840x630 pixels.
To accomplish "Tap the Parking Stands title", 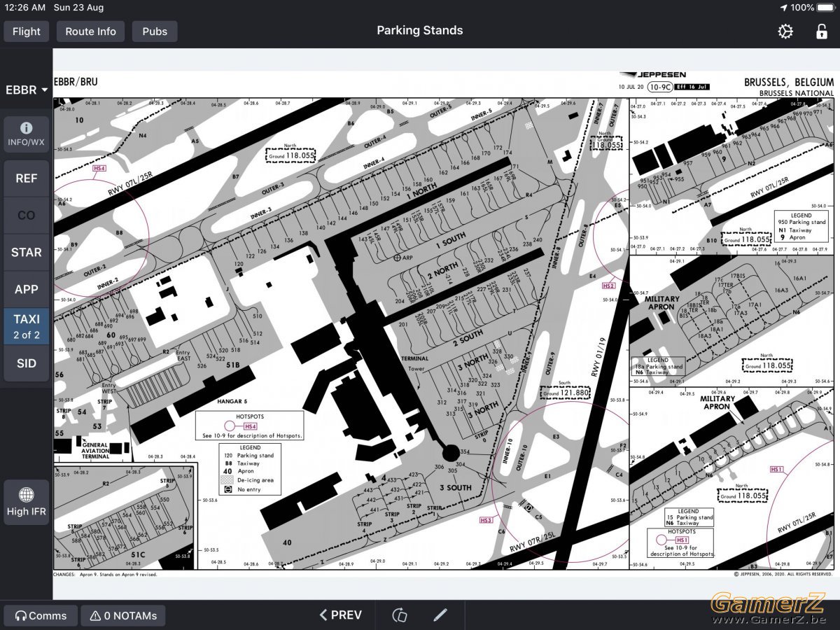I will point(420,30).
